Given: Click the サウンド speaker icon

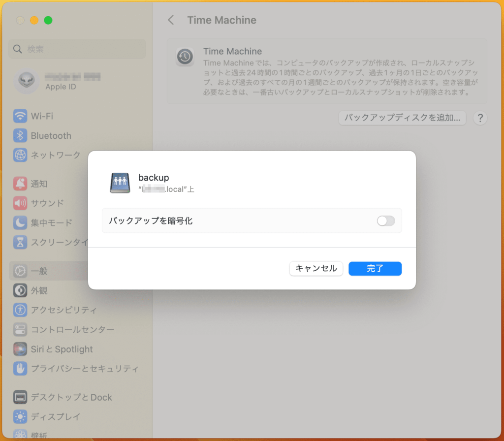Looking at the screenshot, I should click(20, 203).
